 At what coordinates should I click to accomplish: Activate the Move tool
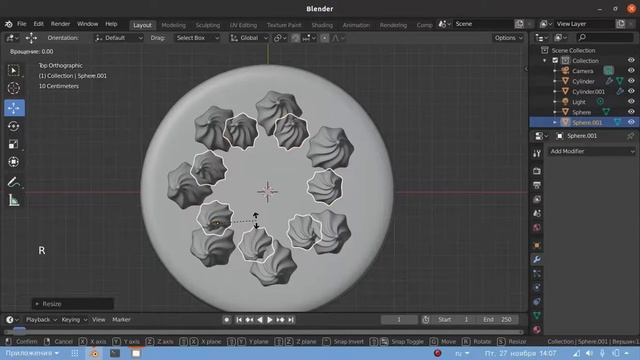(x=13, y=108)
